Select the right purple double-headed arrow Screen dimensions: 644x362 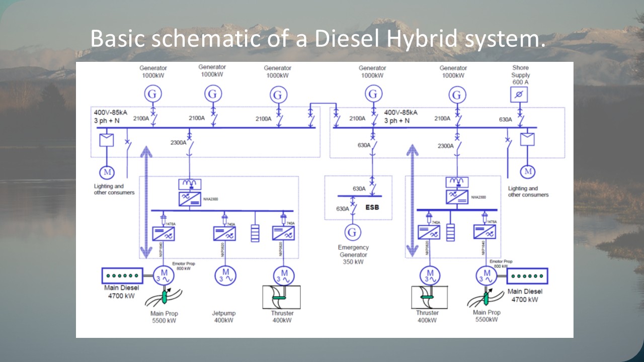click(x=413, y=200)
